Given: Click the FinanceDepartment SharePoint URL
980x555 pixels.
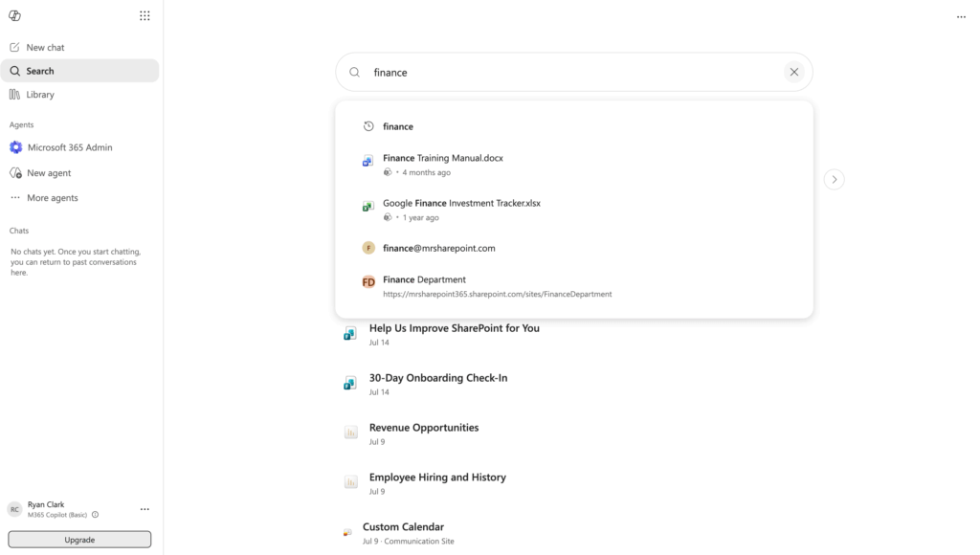Looking at the screenshot, I should [498, 295].
